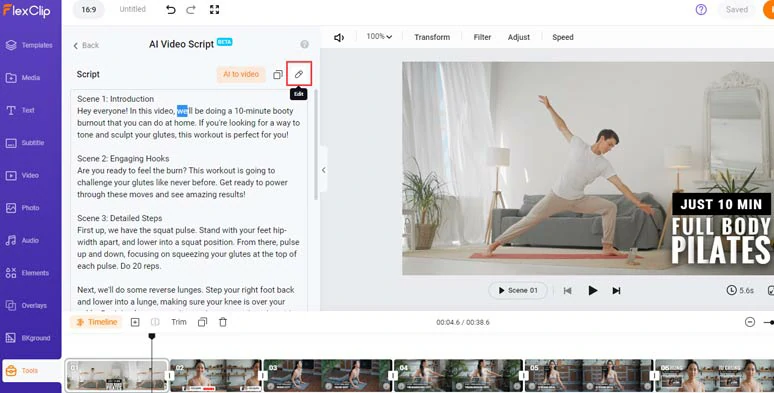The height and width of the screenshot is (393, 774).
Task: Collapse the side panel with arrow handle
Action: click(x=323, y=170)
